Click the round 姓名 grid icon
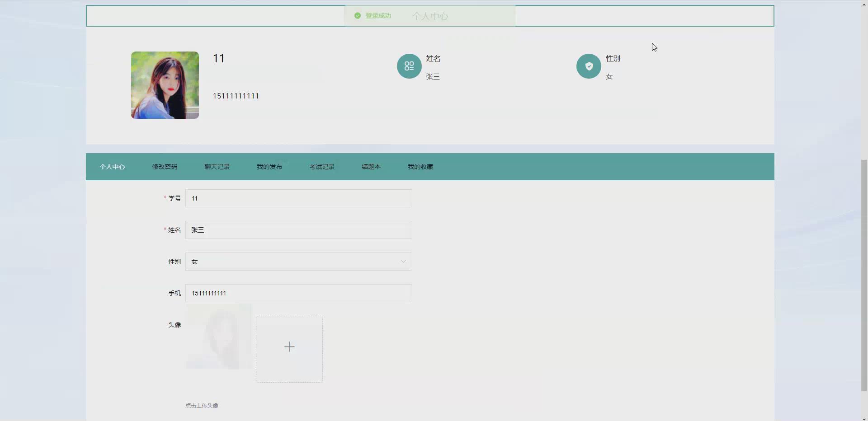The width and height of the screenshot is (868, 421). (x=409, y=66)
